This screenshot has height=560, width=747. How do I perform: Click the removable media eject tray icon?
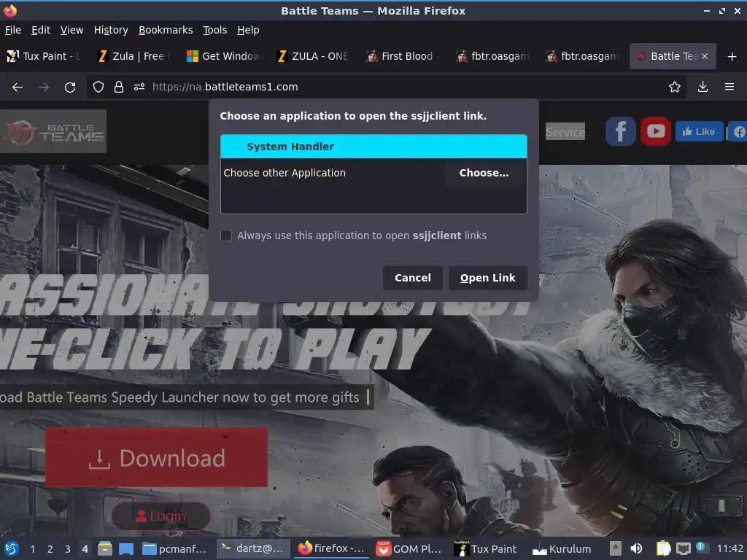pyautogui.click(x=616, y=548)
